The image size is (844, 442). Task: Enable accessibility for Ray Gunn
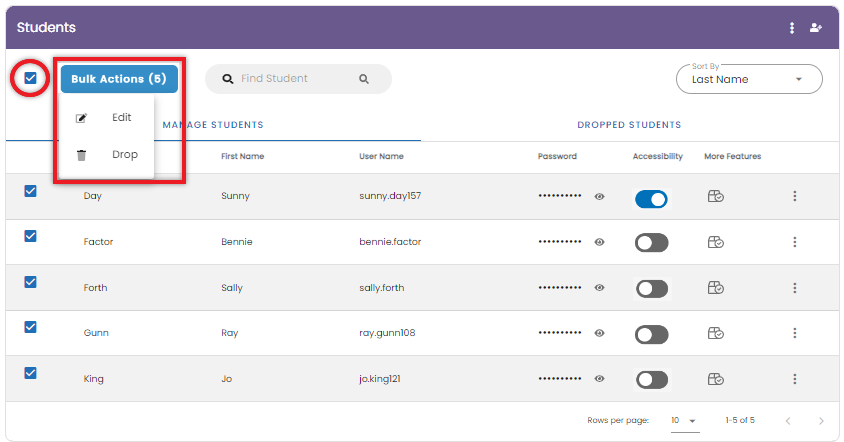pyautogui.click(x=651, y=334)
